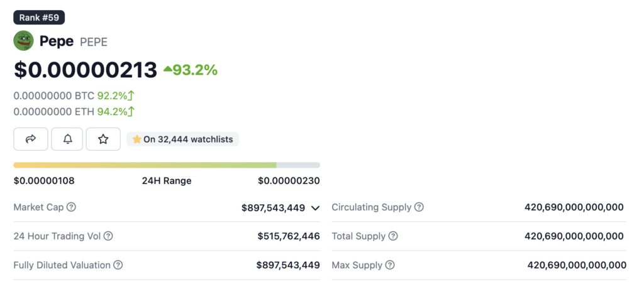Image resolution: width=644 pixels, height=289 pixels.
Task: Click the 93.2% price change indicator
Action: coord(191,70)
